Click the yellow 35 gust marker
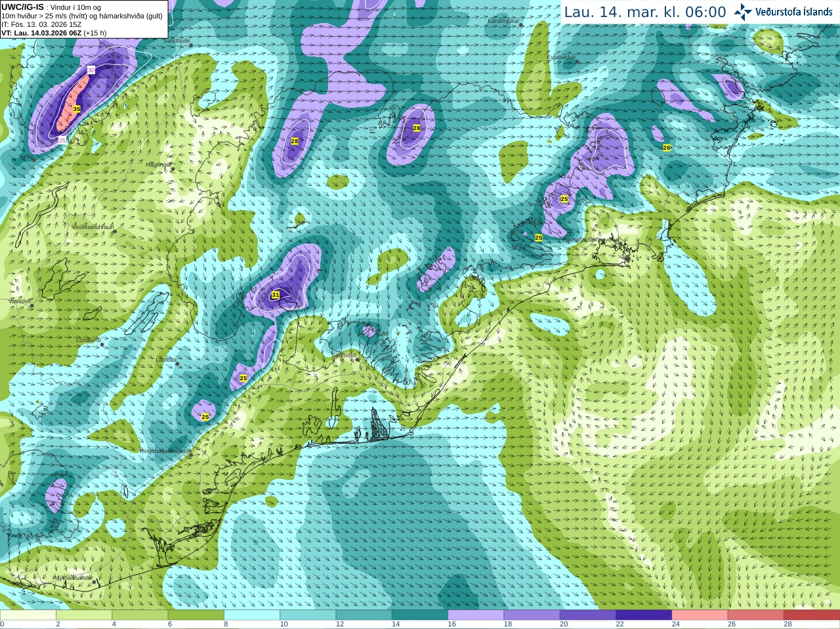This screenshot has width=840, height=629. [x=77, y=109]
